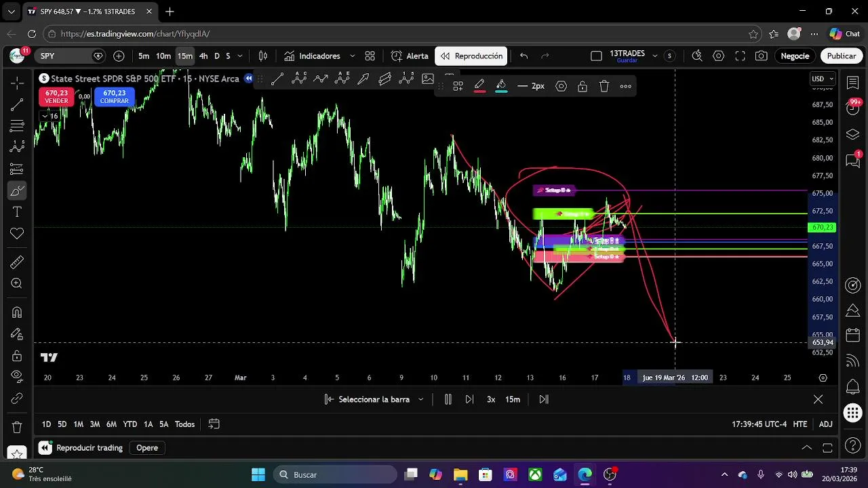
Task: Open the forecasting and measurement tools
Action: [17, 169]
